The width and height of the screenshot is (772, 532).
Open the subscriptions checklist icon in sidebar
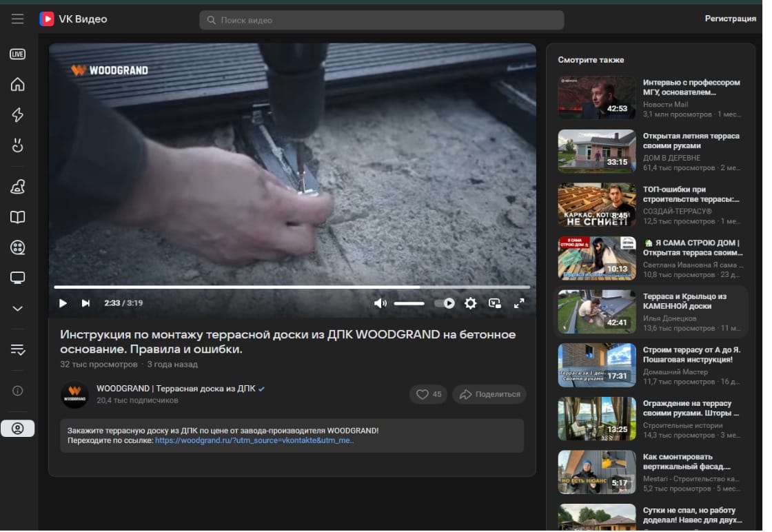click(x=18, y=350)
